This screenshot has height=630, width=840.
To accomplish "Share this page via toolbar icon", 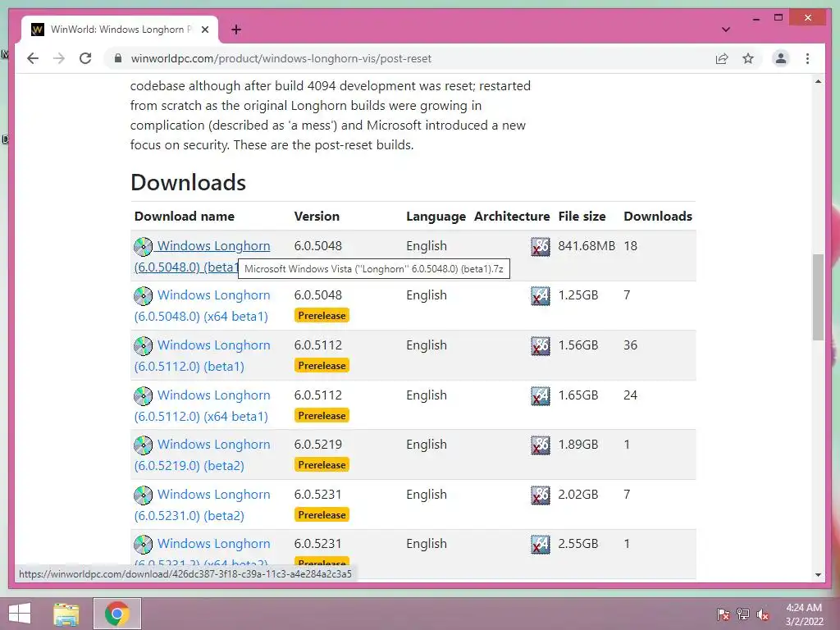I will [722, 58].
